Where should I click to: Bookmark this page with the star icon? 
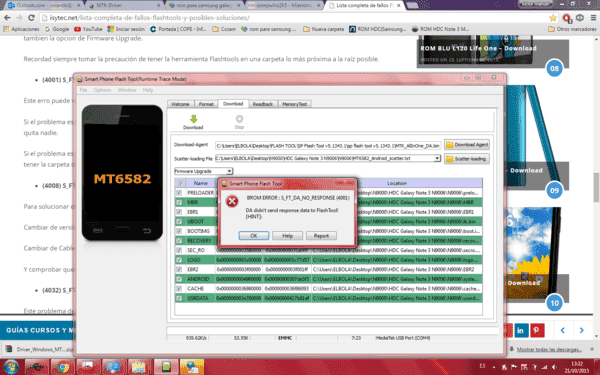click(553, 18)
